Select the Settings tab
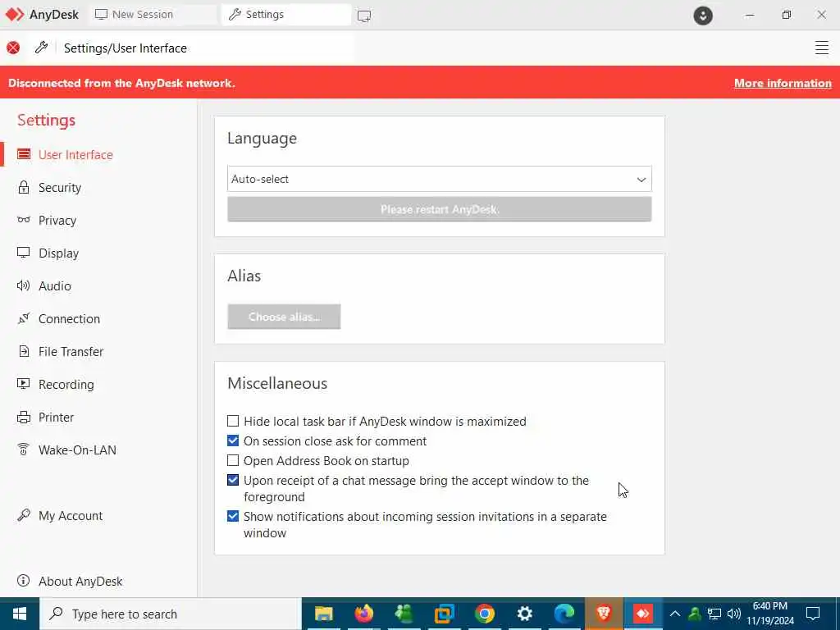The image size is (840, 630). click(x=286, y=15)
